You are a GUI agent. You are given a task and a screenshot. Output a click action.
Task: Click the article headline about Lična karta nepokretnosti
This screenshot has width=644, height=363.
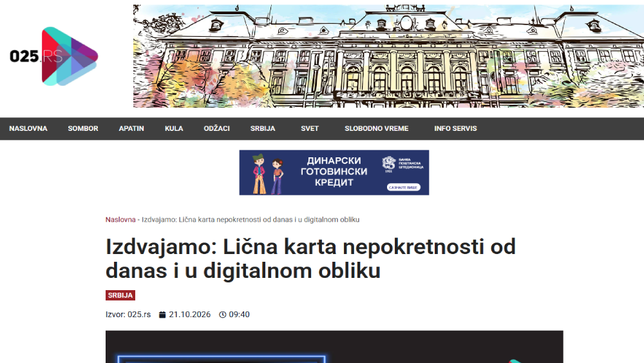pos(310,259)
